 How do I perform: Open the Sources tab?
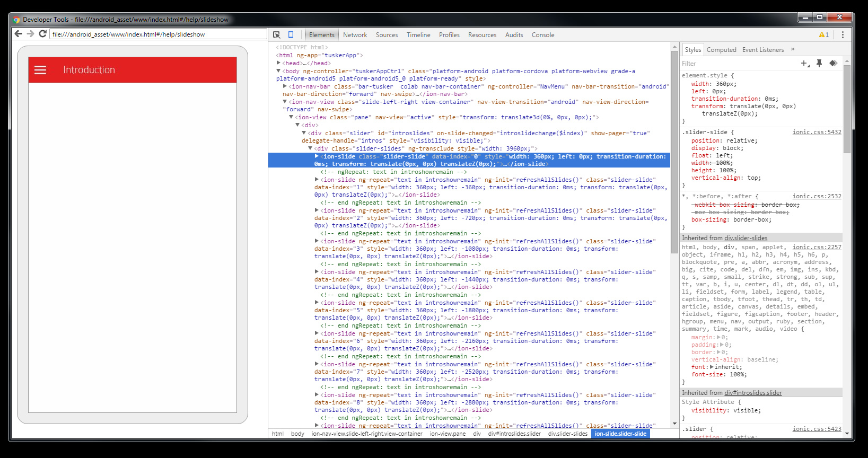[x=387, y=35]
